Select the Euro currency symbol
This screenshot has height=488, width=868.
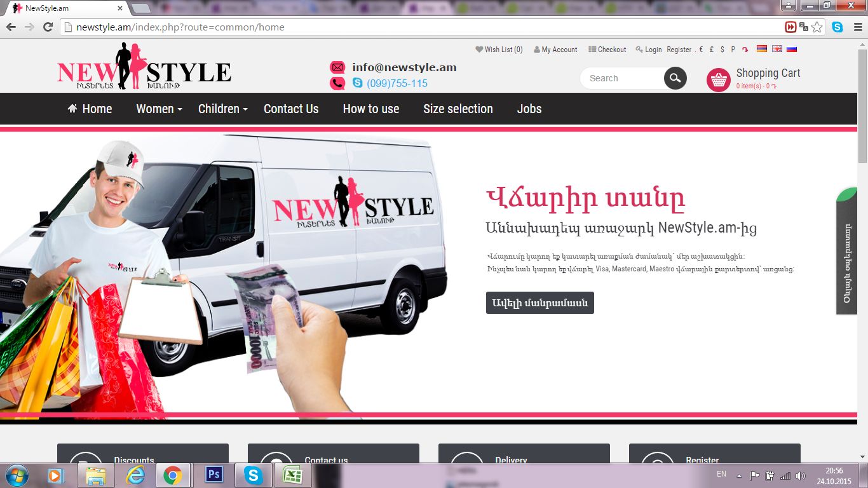tap(702, 50)
